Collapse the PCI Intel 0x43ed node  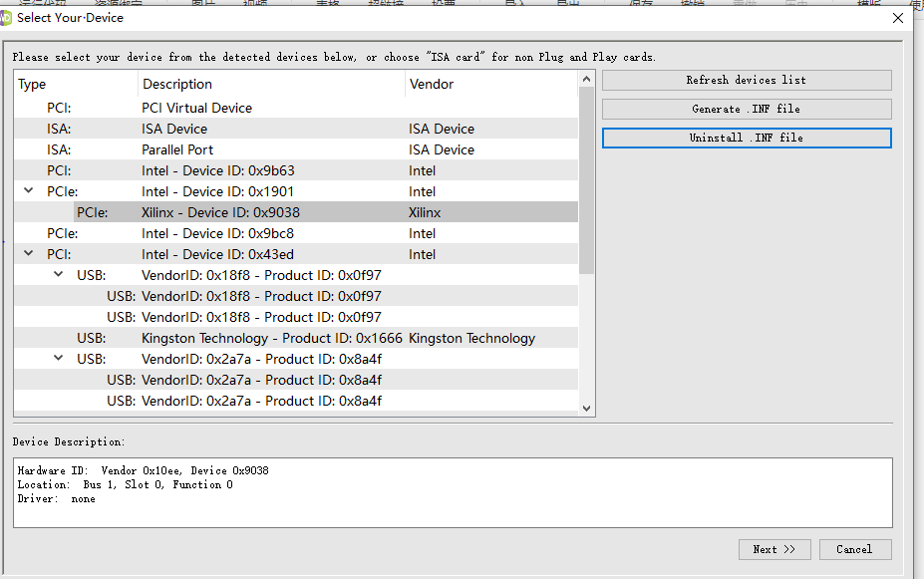click(x=28, y=254)
